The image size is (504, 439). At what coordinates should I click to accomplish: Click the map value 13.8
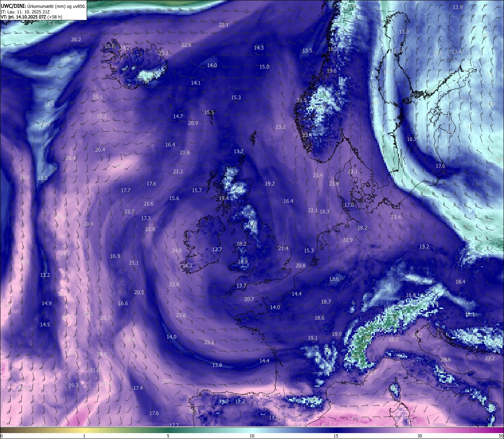tap(217, 365)
